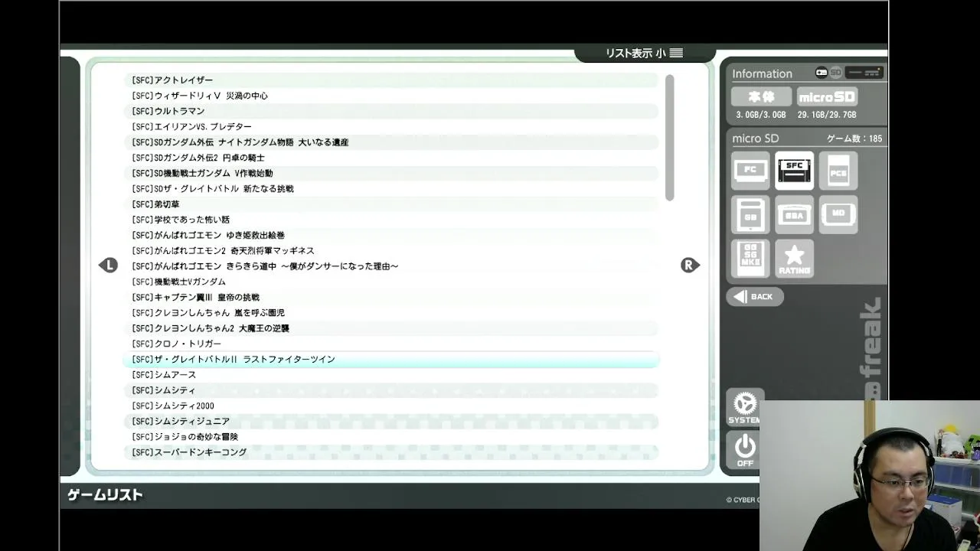Select the GBA cartridge filter icon
The width and height of the screenshot is (980, 551).
794,215
